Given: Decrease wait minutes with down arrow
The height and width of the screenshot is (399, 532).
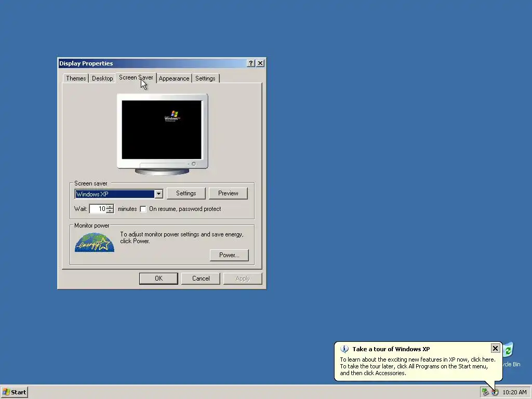Looking at the screenshot, I should (x=110, y=211).
